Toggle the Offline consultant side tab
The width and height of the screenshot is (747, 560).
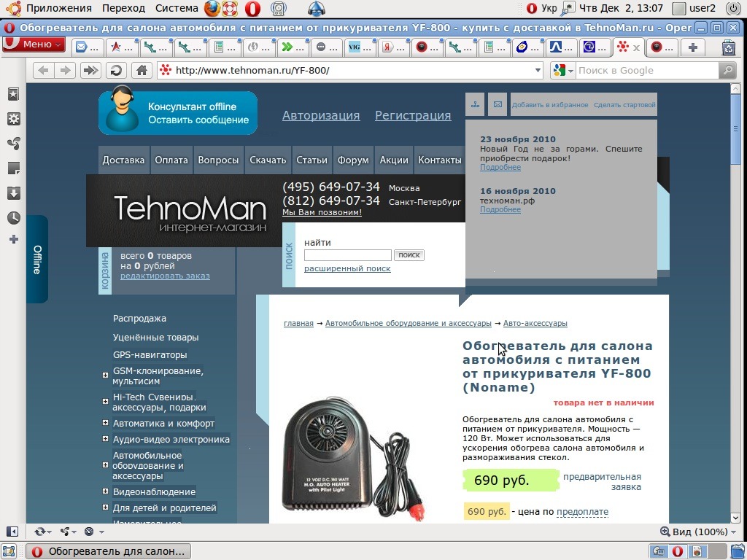pos(37,259)
